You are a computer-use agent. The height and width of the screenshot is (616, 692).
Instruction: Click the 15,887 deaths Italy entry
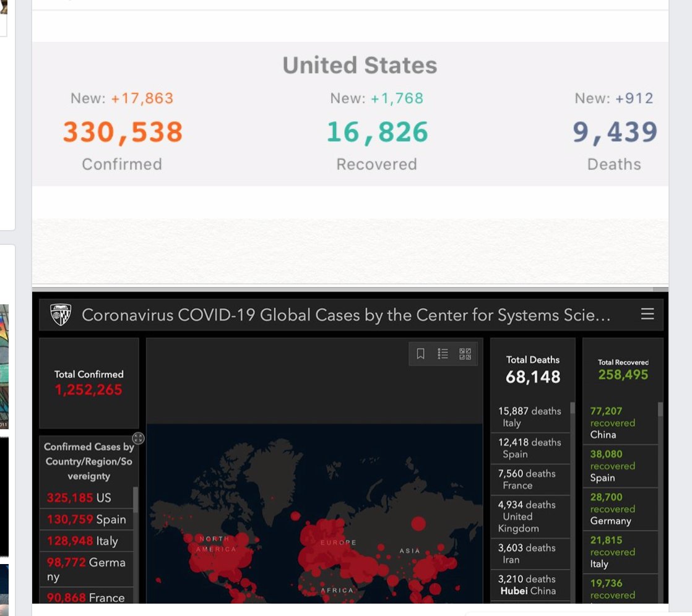coord(530,417)
